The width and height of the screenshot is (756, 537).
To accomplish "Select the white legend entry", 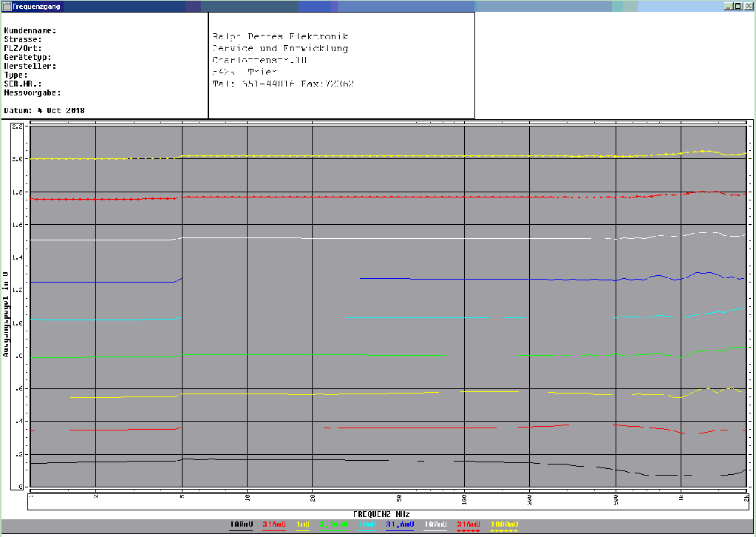I will click(435, 526).
